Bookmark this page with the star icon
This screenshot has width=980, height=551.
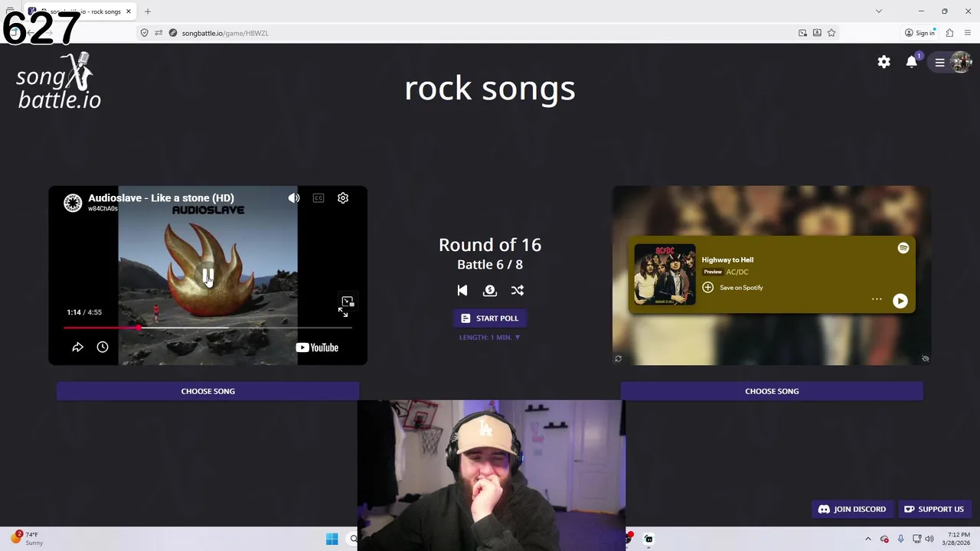coord(831,33)
